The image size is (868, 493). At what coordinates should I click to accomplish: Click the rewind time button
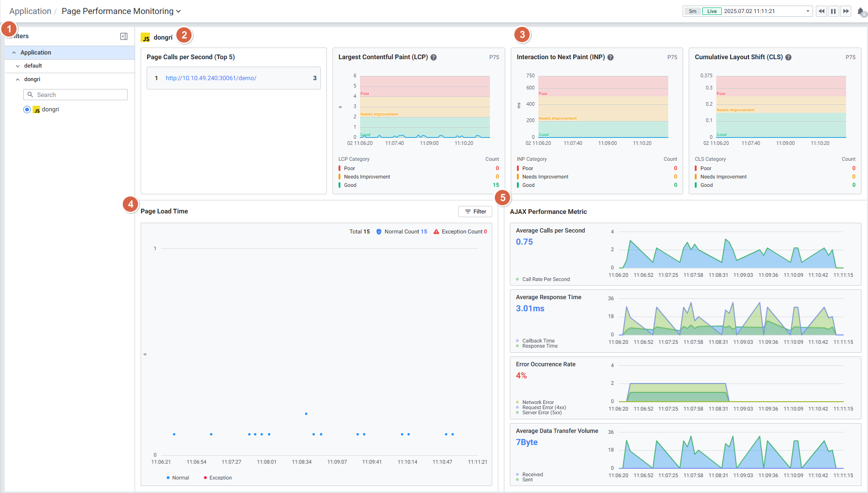[821, 11]
